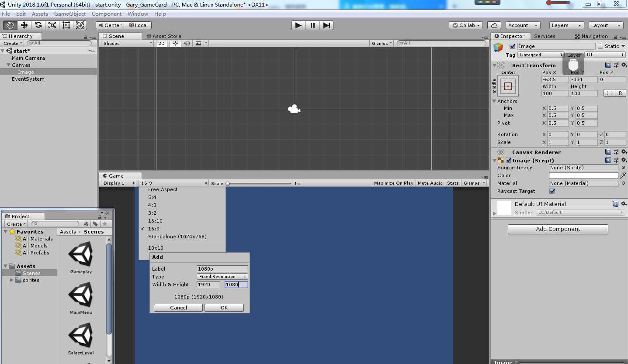The height and width of the screenshot is (364, 628).
Task: Select the Hand tool in the toolbar
Action: click(10, 25)
